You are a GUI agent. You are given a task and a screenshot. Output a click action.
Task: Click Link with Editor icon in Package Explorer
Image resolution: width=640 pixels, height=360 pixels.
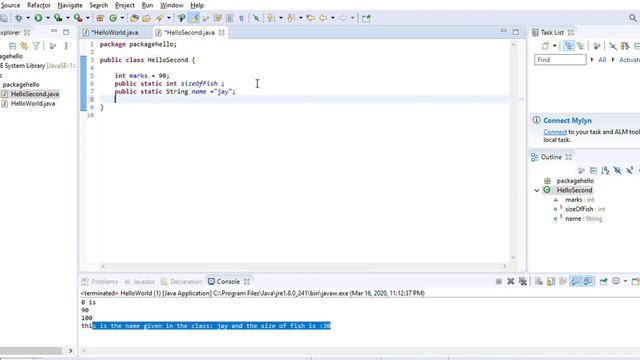coord(24,46)
